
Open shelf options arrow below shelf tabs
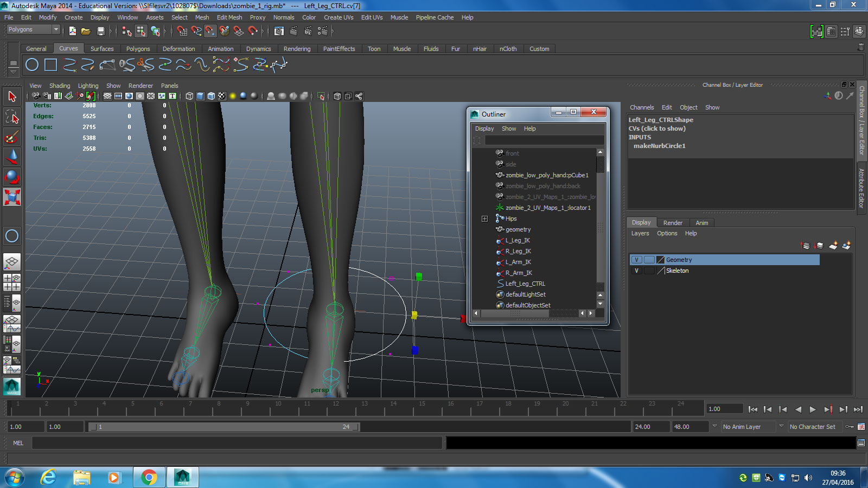pos(14,72)
